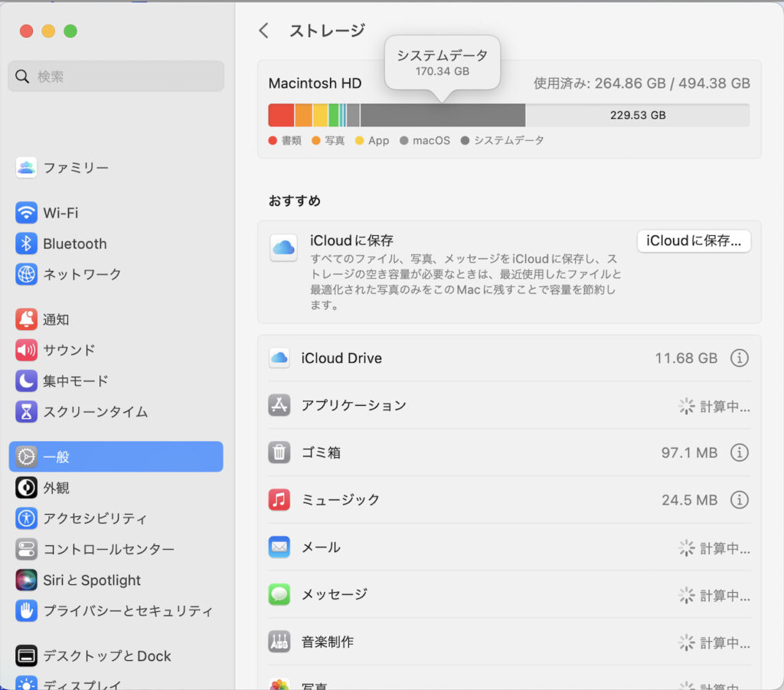
Task: Click the dark gray System Data bar segment
Action: [x=443, y=115]
